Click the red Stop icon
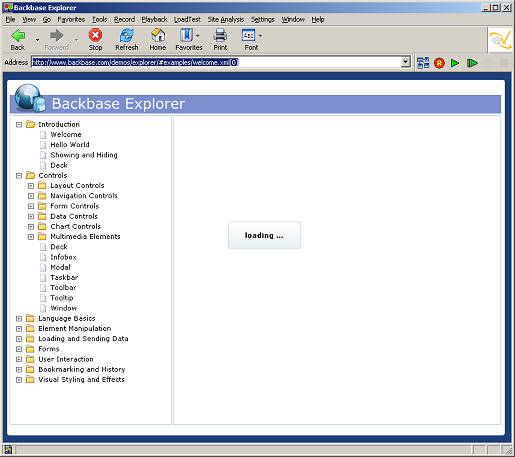 click(x=95, y=35)
